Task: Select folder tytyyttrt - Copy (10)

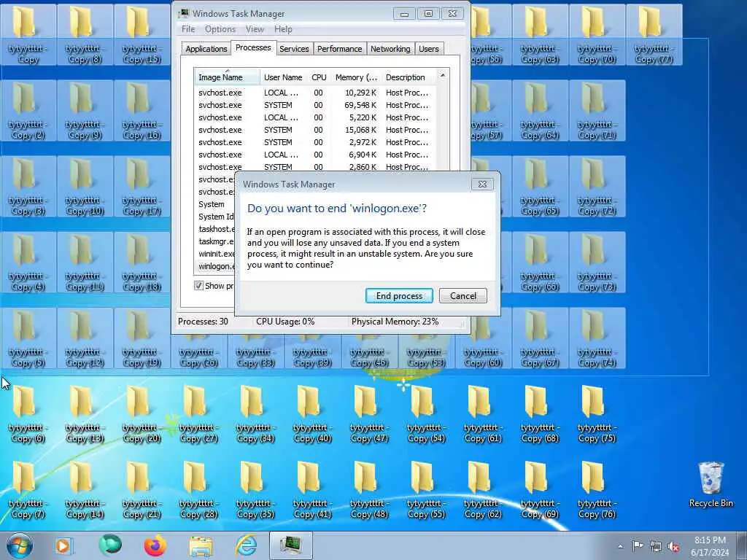Action: coord(85,187)
